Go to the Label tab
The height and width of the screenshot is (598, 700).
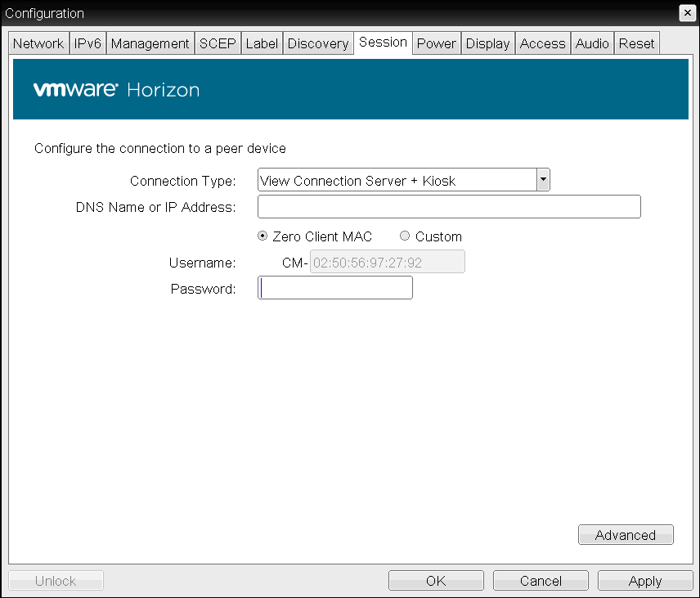[x=262, y=43]
